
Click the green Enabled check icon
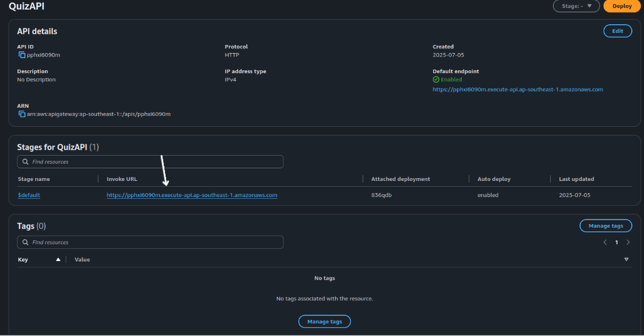[436, 80]
